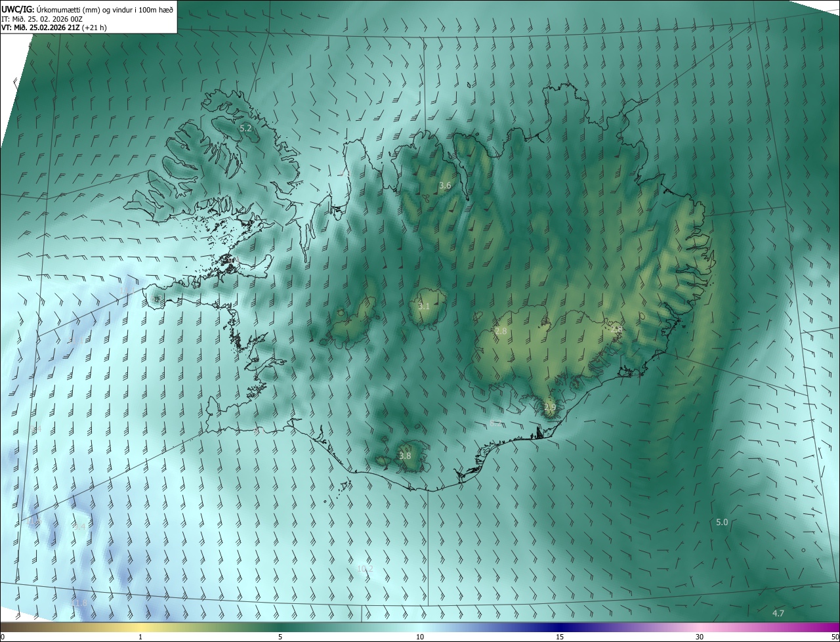Select the 10.2 value south of Iceland
Viewport: 840px width, 642px height.
tap(365, 568)
